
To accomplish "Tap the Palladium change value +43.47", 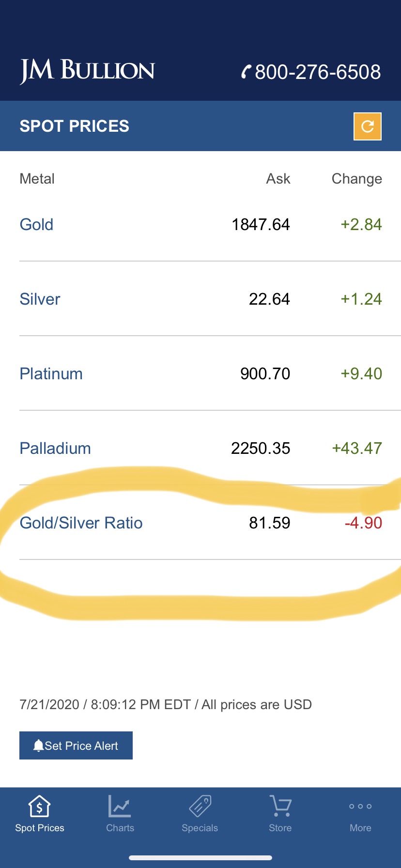I will coord(357,449).
